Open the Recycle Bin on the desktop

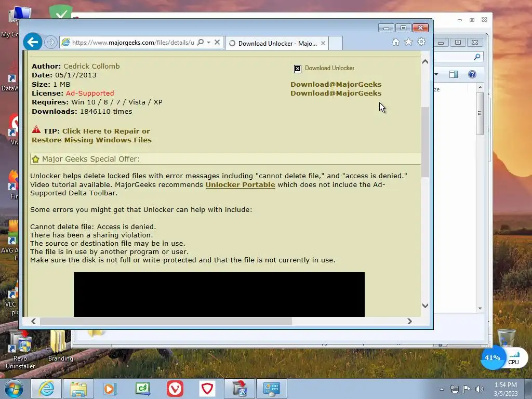pos(506,337)
